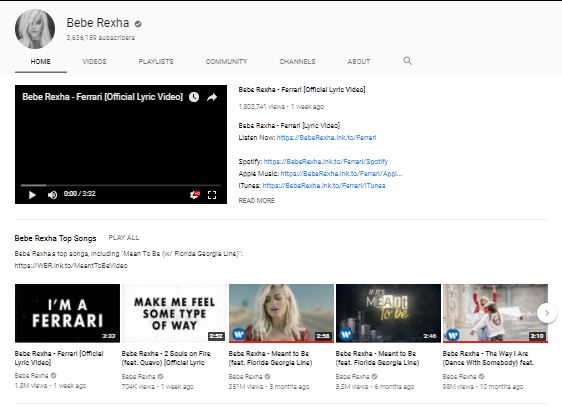Open the Listen Now Ferrari link

coord(327,138)
